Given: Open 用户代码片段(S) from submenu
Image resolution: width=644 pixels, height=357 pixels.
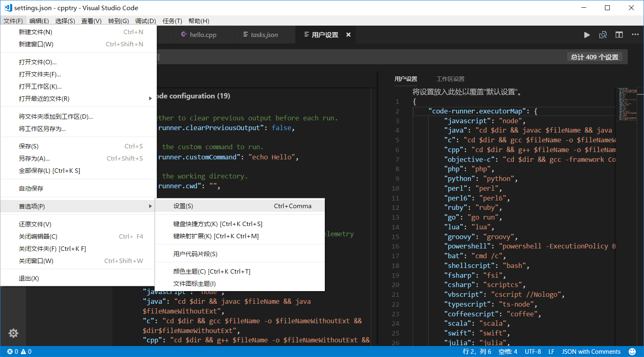Looking at the screenshot, I should click(240, 254).
